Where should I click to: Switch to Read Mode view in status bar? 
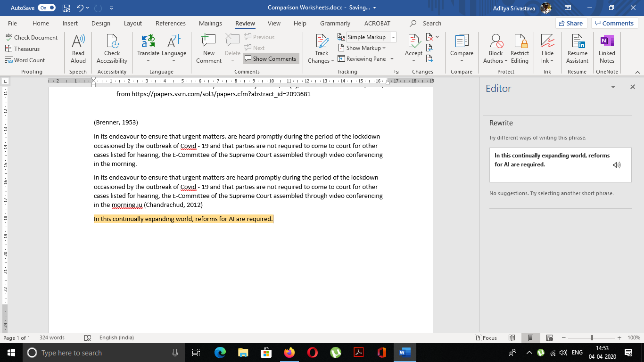coord(512,338)
